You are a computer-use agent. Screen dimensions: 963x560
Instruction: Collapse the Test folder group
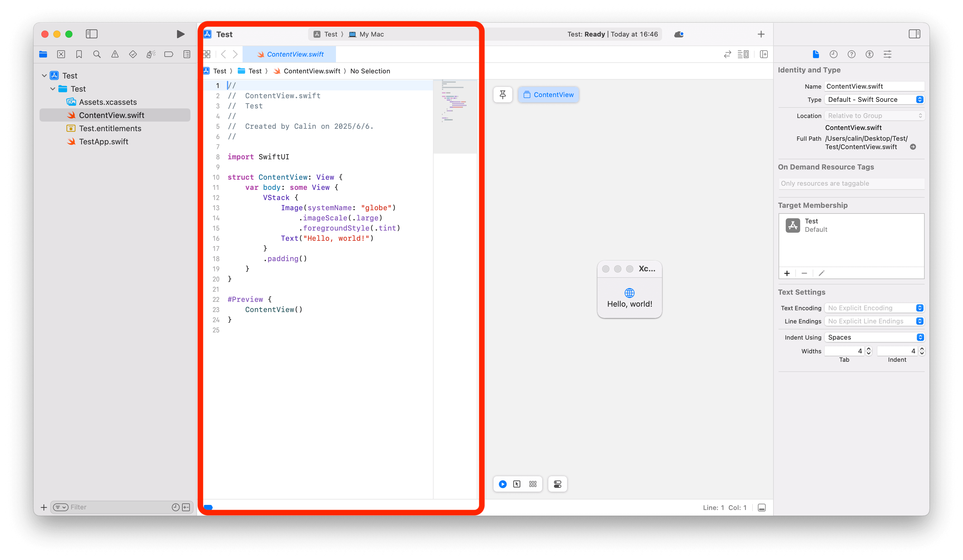point(53,89)
